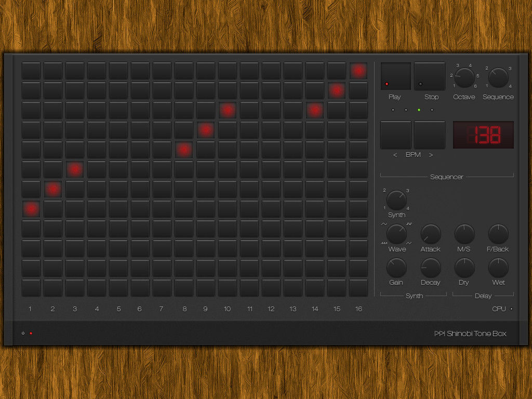The image size is (532, 399).
Task: Turn off the lit pad in column 9
Action: tap(206, 130)
